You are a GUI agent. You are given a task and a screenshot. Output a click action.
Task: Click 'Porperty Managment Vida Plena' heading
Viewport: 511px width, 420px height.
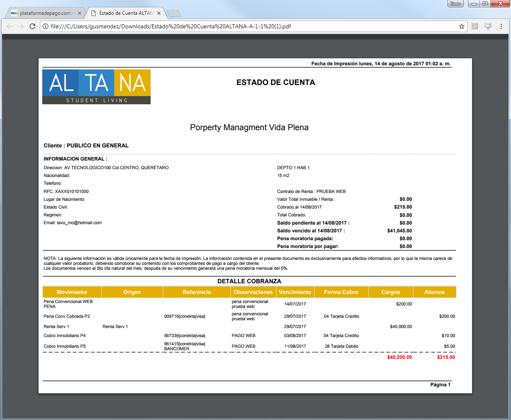tap(249, 127)
